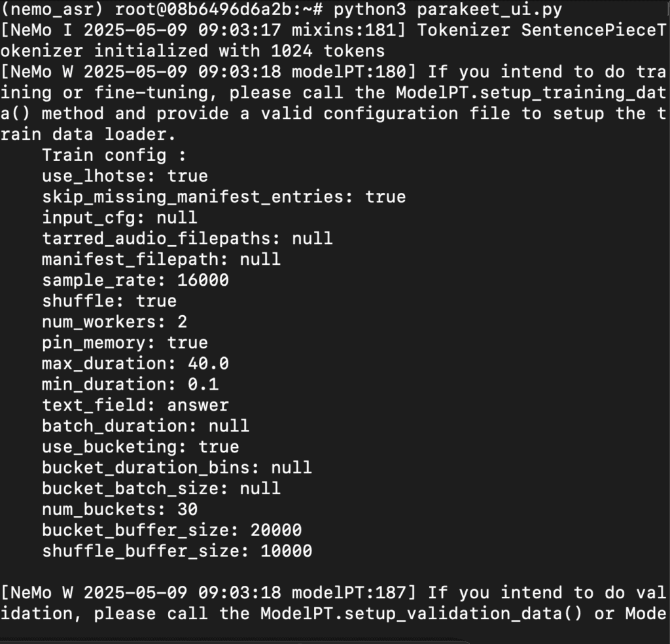The width and height of the screenshot is (670, 644).
Task: Click the batch_duration: null line
Action: 146,426
